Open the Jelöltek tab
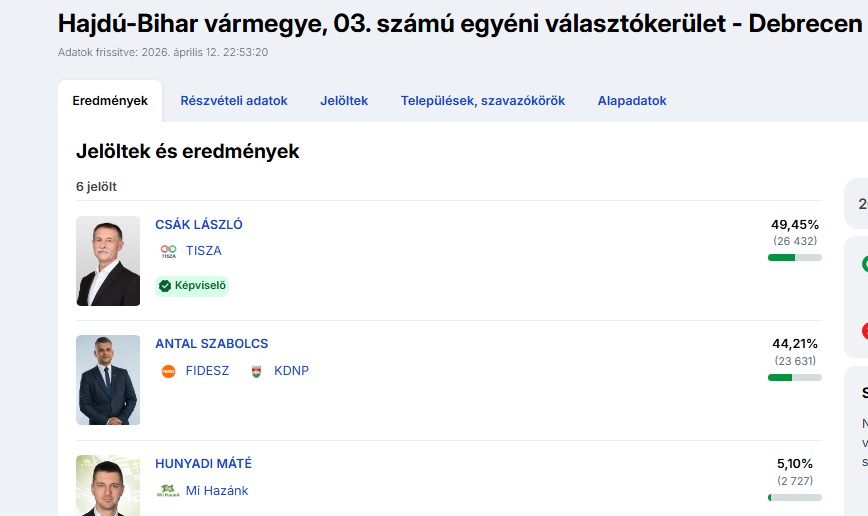868x516 pixels. 344,101
